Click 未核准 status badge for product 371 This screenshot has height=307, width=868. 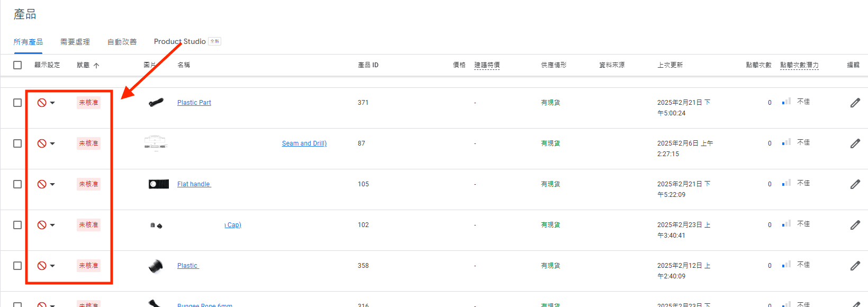(88, 103)
